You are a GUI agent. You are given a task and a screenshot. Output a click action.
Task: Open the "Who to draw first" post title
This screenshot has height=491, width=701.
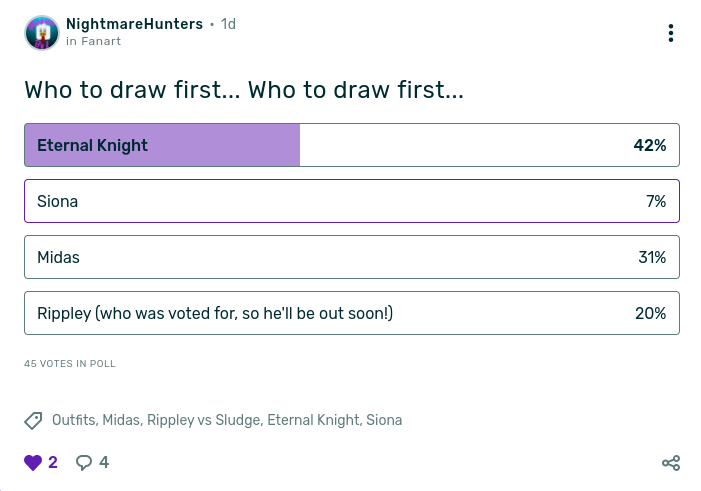243,90
